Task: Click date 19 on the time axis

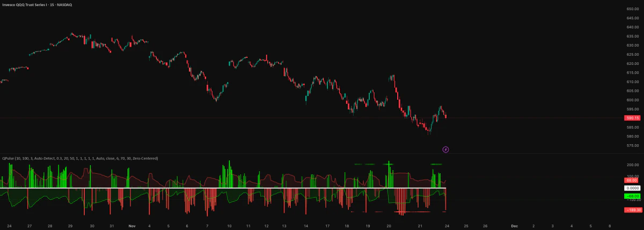Action: click(x=368, y=226)
